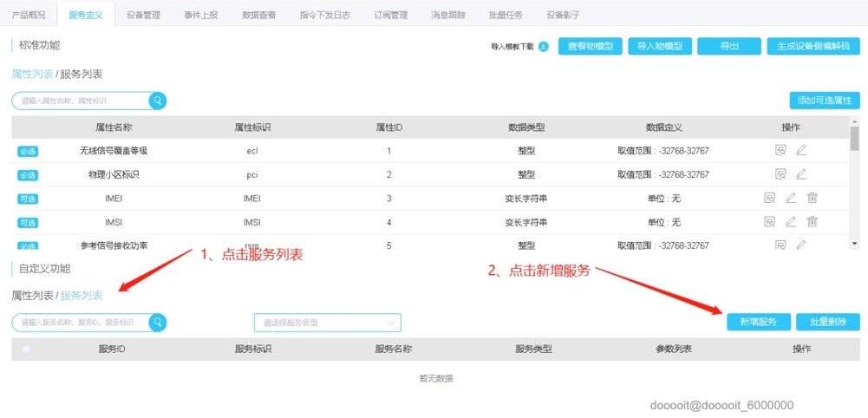Click the attribute table scrollbar thumb
The image size is (868, 418).
(x=855, y=138)
